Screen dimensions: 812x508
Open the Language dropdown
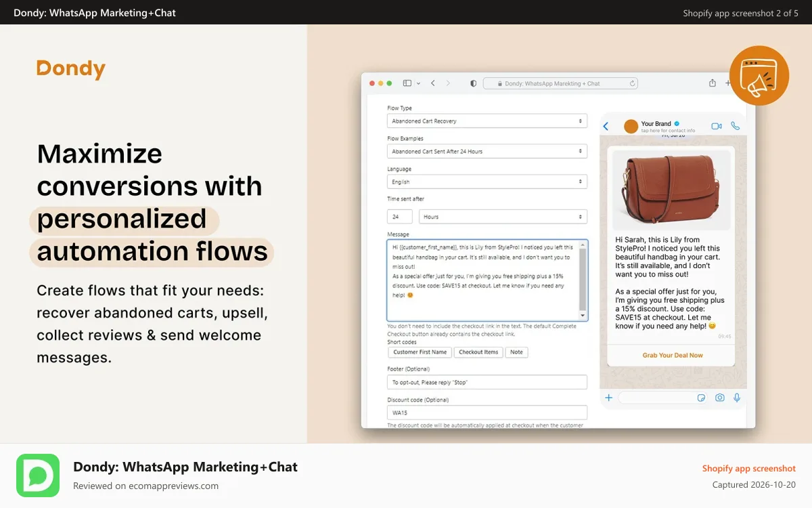pos(487,182)
